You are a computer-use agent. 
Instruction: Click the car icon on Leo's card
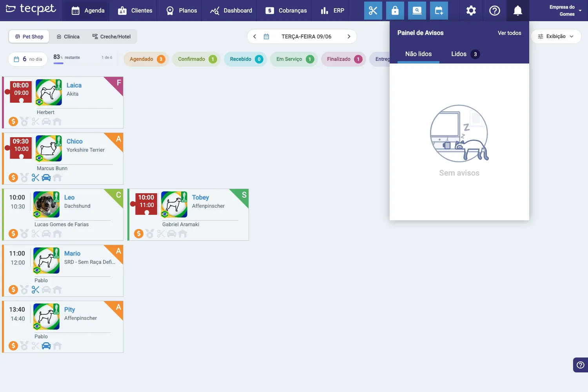[x=46, y=234]
